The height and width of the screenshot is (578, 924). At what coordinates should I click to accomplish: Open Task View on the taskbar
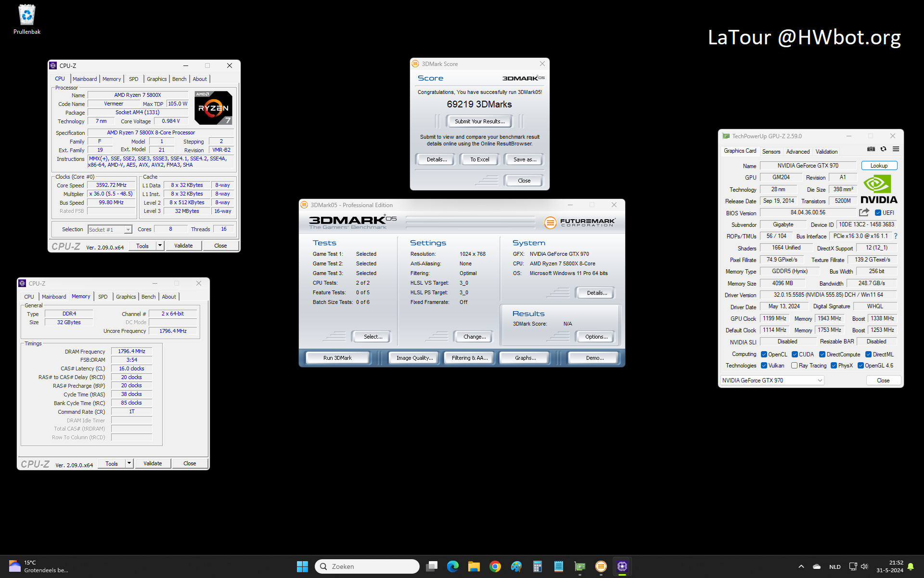(432, 566)
